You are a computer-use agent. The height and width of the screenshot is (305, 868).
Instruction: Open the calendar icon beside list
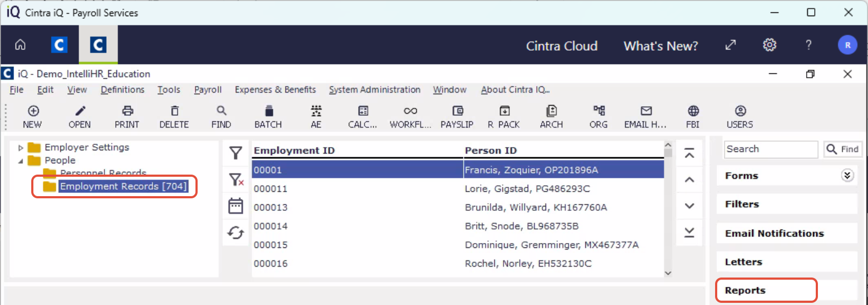(235, 206)
